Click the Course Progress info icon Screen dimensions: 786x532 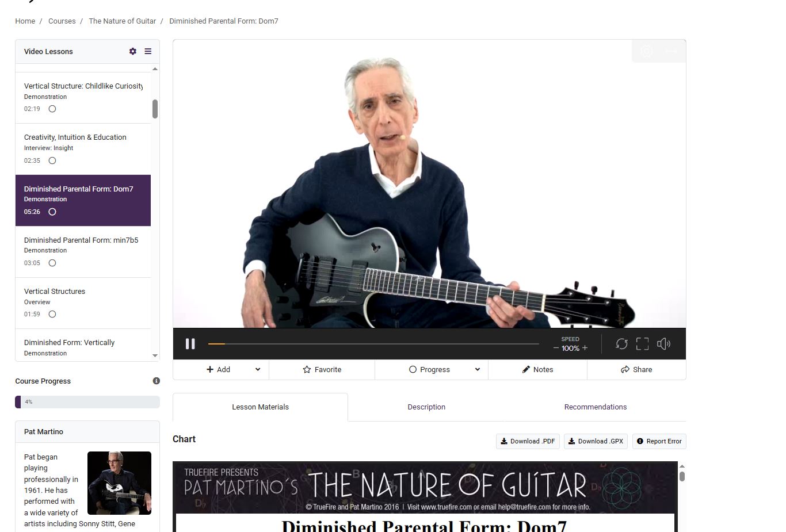[x=156, y=381]
